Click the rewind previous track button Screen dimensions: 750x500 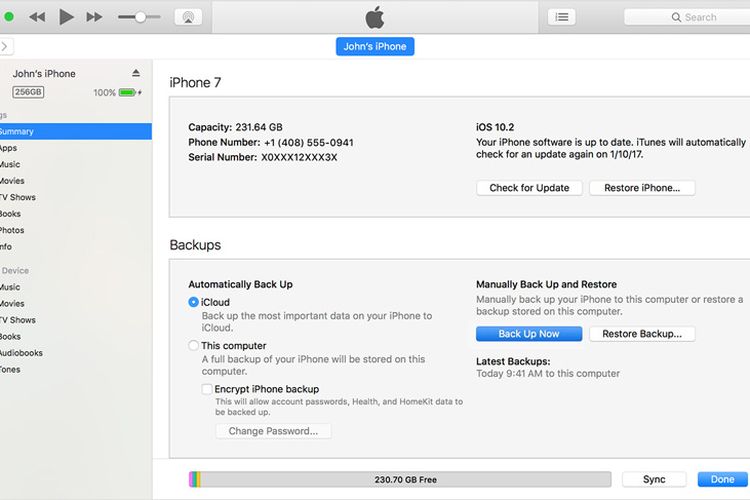(x=37, y=17)
